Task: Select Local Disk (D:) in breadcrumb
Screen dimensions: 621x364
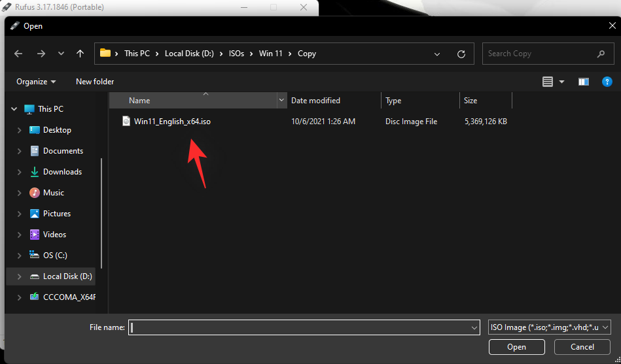Action: coord(189,54)
